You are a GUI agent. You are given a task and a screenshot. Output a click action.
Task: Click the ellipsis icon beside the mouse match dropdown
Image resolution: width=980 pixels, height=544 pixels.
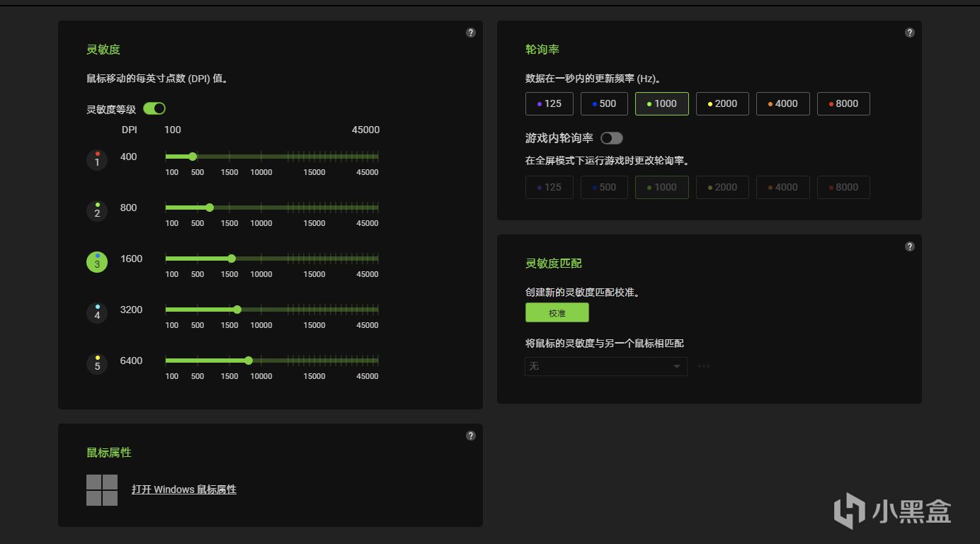tap(704, 365)
